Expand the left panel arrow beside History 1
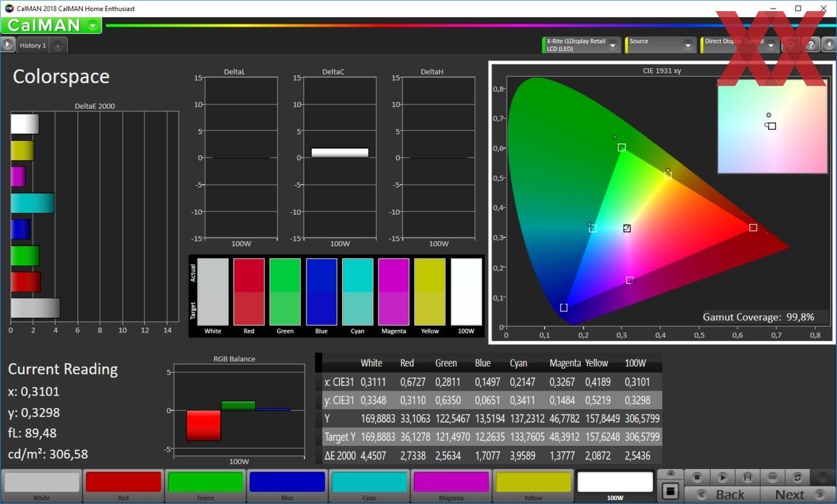This screenshot has height=504, width=837. tap(7, 45)
